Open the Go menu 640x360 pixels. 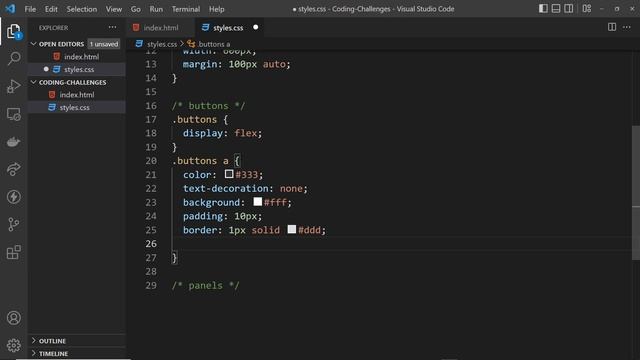pyautogui.click(x=136, y=9)
